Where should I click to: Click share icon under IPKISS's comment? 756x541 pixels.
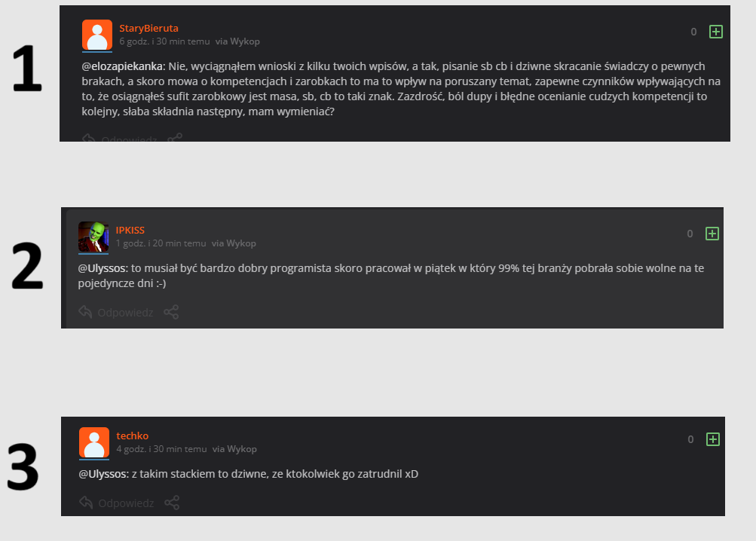click(x=171, y=312)
